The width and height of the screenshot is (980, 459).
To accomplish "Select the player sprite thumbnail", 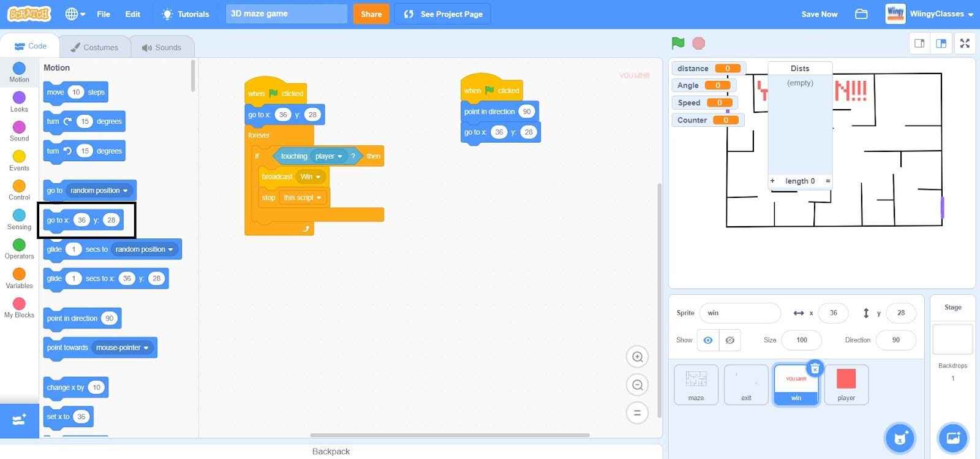I will click(x=846, y=384).
